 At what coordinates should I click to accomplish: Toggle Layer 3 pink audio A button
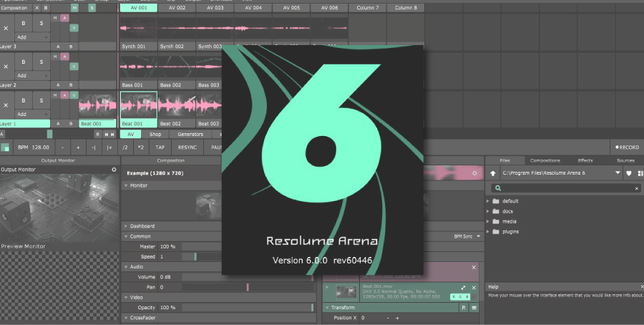pos(64,18)
